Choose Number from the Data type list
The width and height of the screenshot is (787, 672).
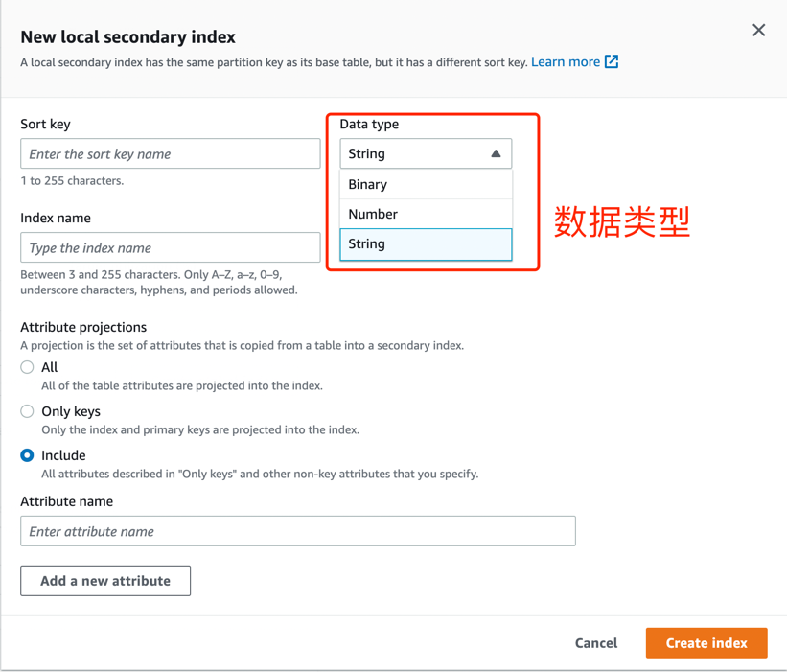426,214
